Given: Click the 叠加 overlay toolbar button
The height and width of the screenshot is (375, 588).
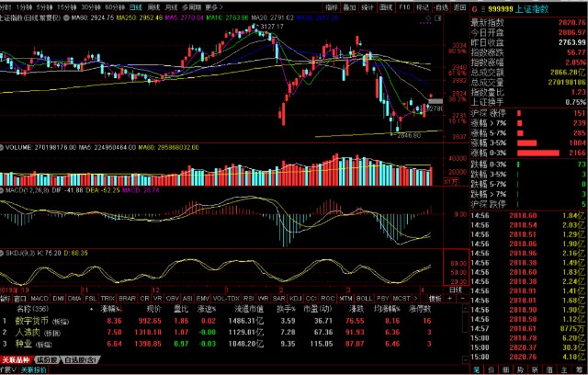Looking at the screenshot, I should 355,6.
